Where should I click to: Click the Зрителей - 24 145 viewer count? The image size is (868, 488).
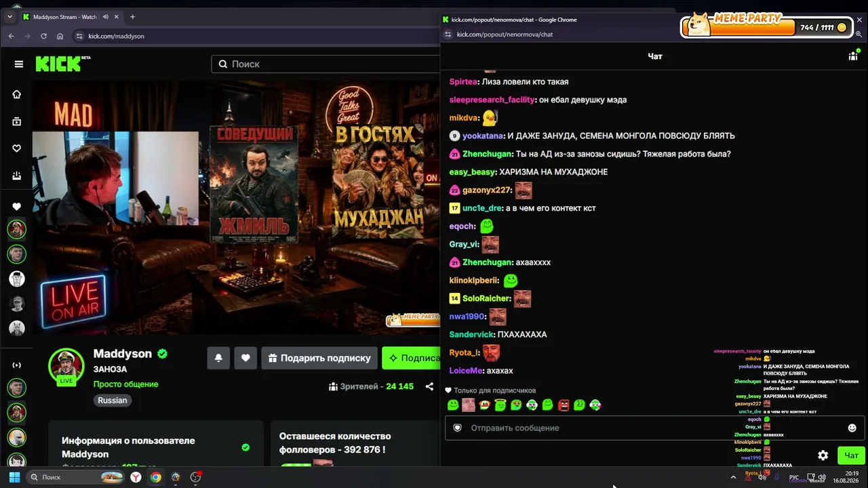371,386
